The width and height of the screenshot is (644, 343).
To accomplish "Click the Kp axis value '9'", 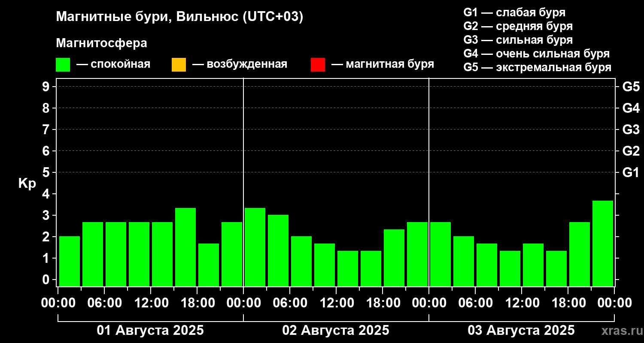I will point(47,87).
